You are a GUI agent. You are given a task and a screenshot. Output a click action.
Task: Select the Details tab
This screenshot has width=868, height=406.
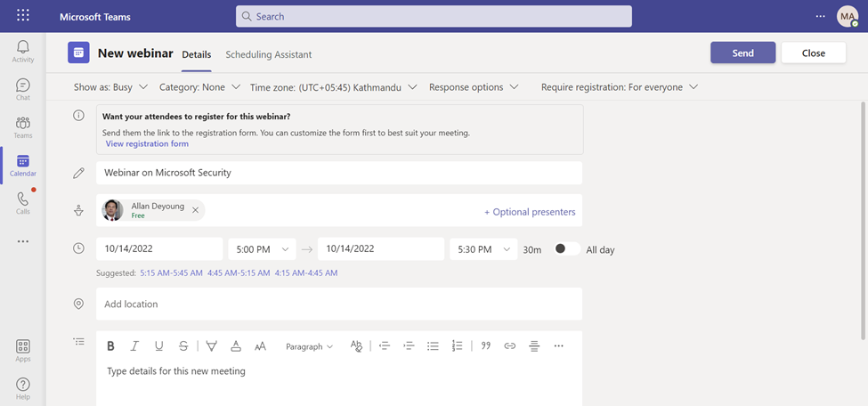(x=197, y=54)
